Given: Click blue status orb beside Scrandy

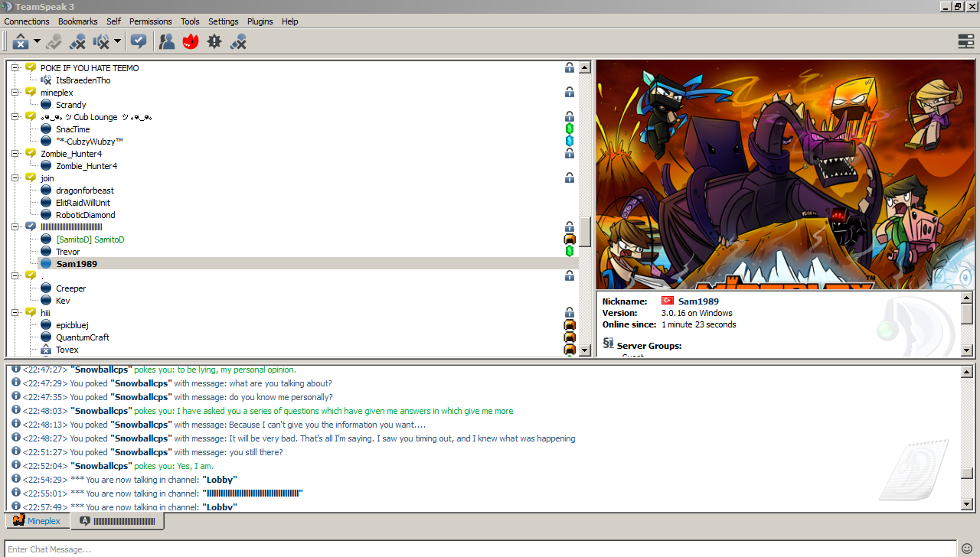Looking at the screenshot, I should point(46,105).
